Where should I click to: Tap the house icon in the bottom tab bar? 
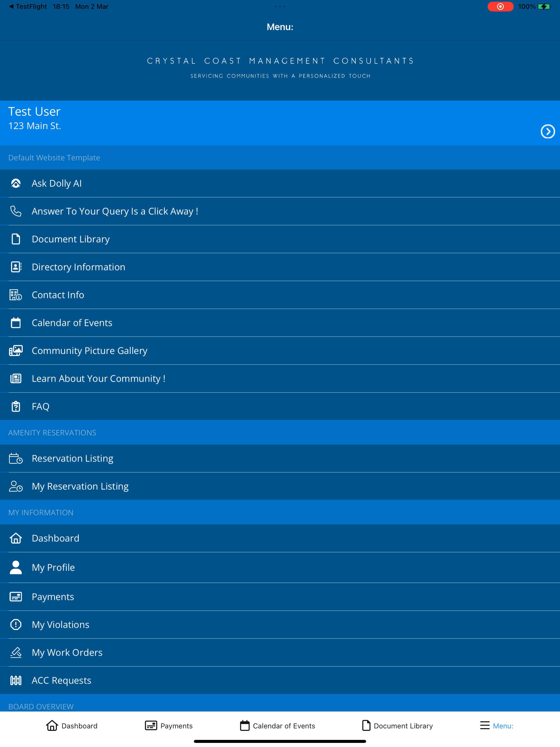(x=52, y=725)
